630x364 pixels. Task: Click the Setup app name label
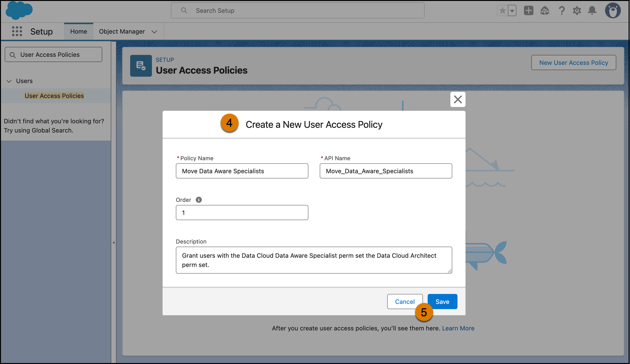coord(41,31)
